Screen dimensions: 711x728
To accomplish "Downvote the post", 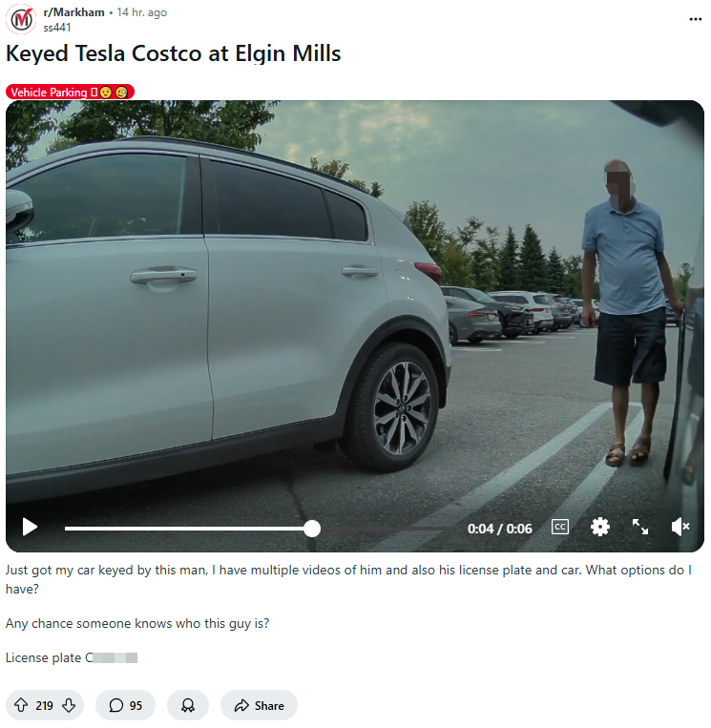I will click(x=69, y=705).
